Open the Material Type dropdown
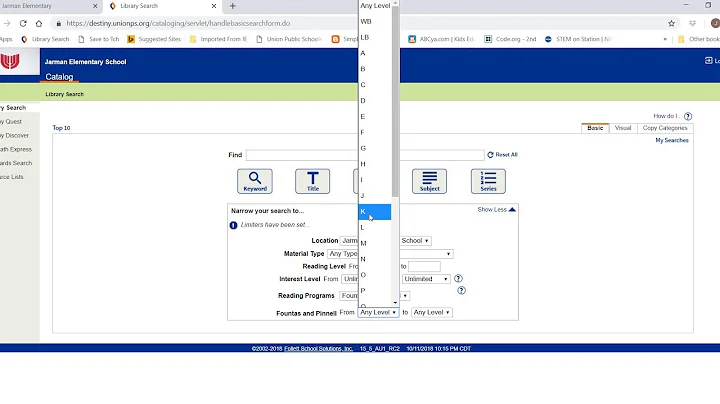720x404 pixels. coord(390,253)
